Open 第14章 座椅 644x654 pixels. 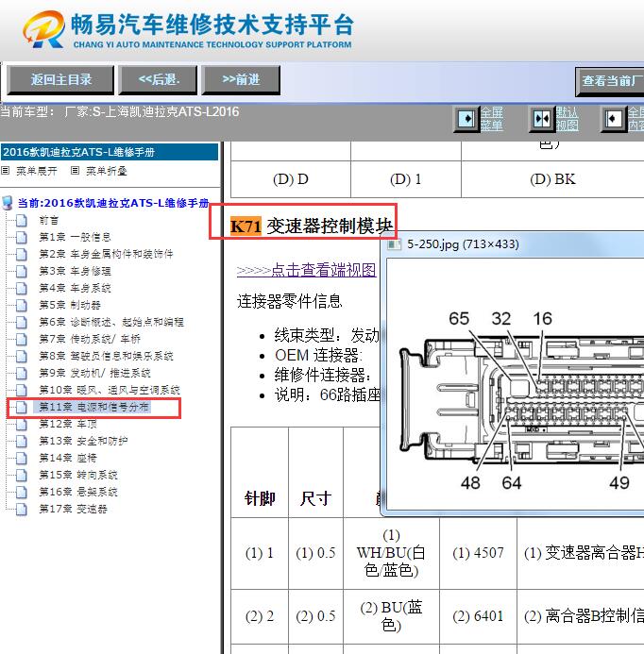point(68,459)
